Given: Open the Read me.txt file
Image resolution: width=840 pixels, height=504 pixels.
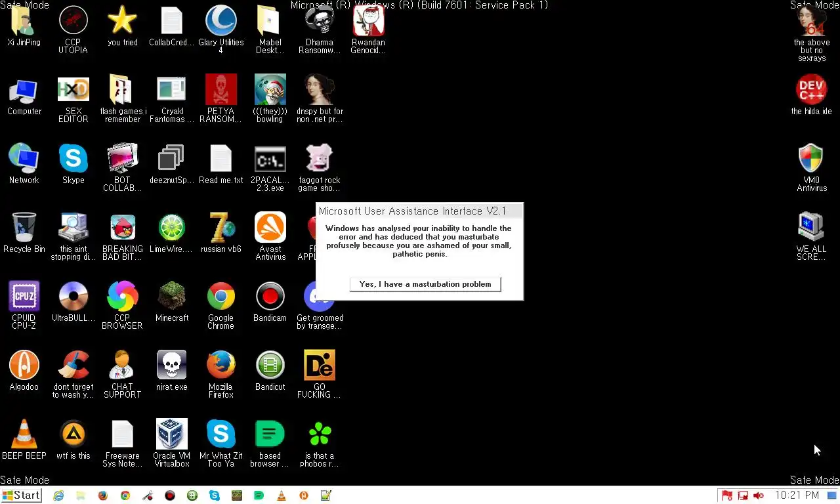Looking at the screenshot, I should coord(221,164).
